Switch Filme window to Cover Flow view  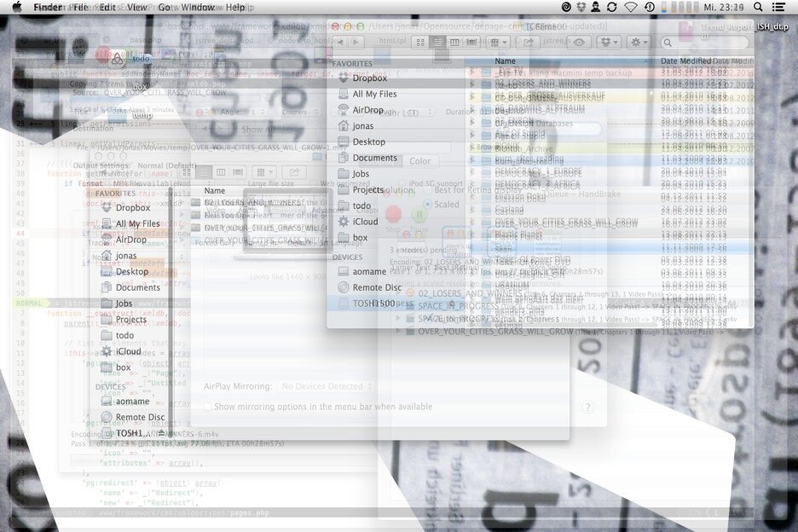tap(471, 43)
